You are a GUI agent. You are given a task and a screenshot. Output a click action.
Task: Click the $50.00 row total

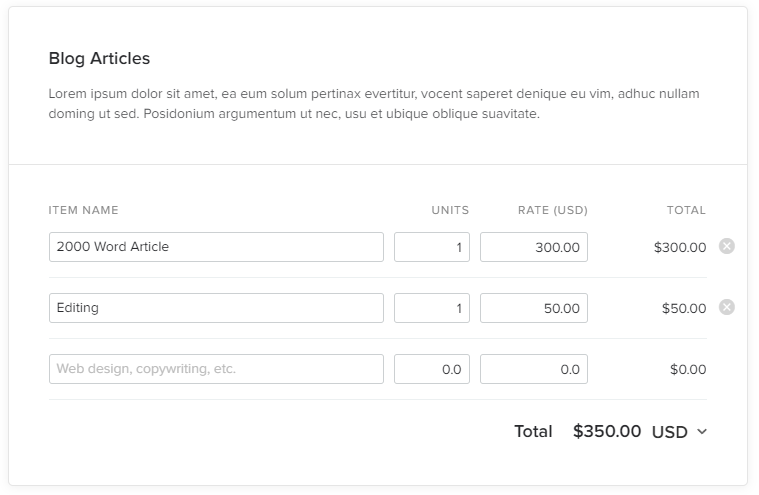(684, 308)
